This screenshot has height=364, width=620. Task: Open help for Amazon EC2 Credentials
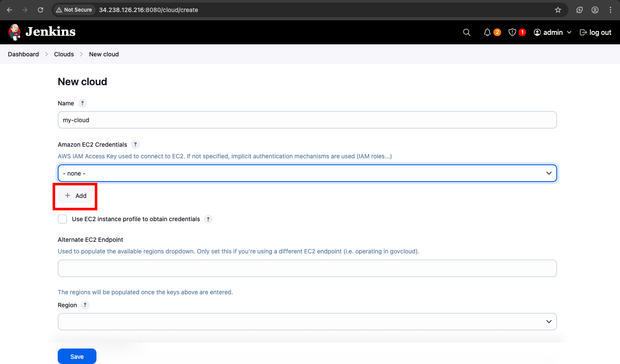pos(135,145)
